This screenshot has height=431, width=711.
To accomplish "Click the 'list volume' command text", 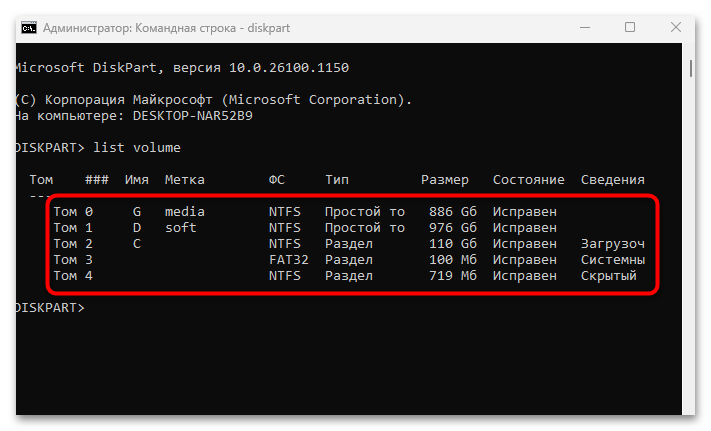I will coord(136,148).
